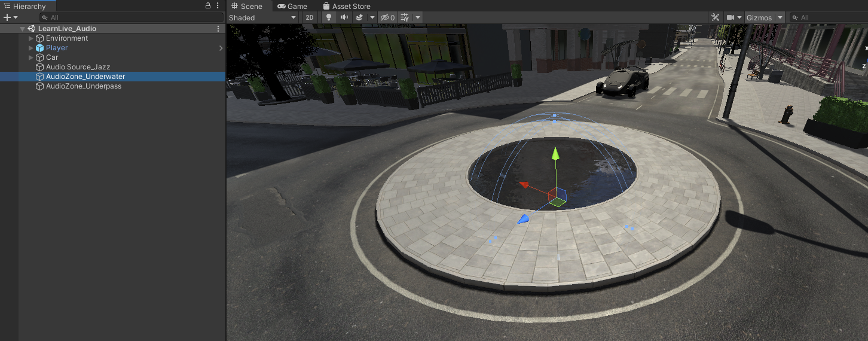Focus the Scene view search field
The height and width of the screenshot is (341, 868).
[828, 17]
